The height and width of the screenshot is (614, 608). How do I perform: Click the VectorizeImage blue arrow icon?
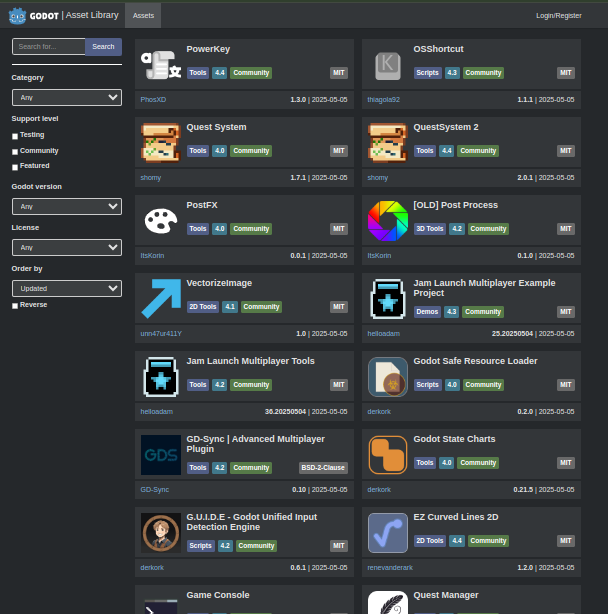[161, 298]
